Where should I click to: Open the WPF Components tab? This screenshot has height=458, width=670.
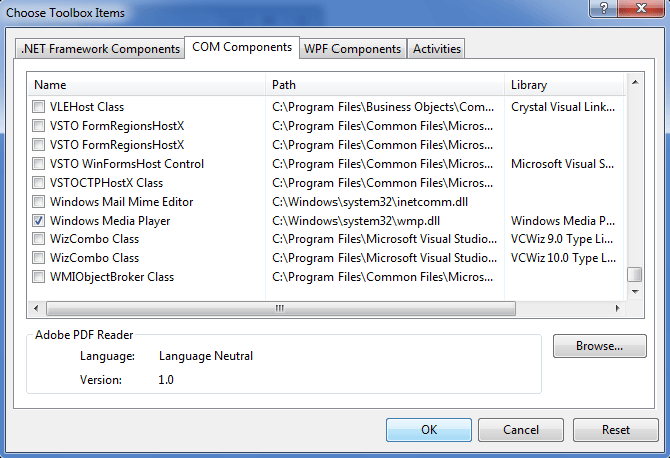[352, 49]
